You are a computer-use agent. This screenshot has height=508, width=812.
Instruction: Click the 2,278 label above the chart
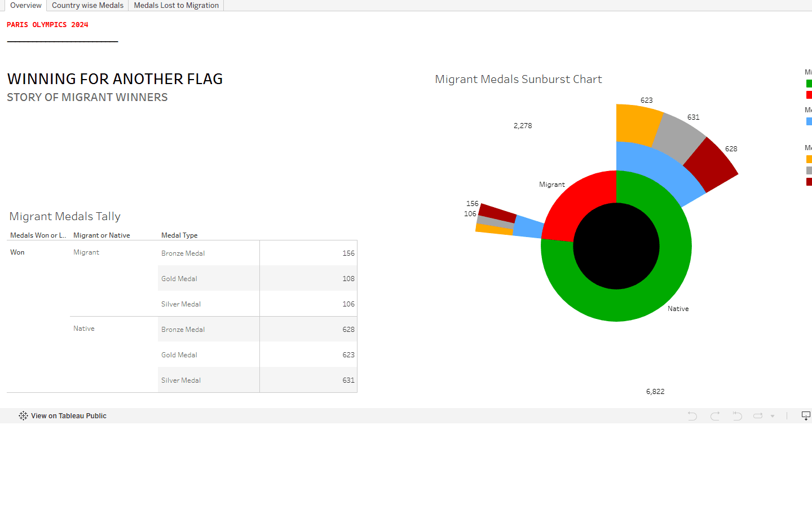[x=523, y=126]
